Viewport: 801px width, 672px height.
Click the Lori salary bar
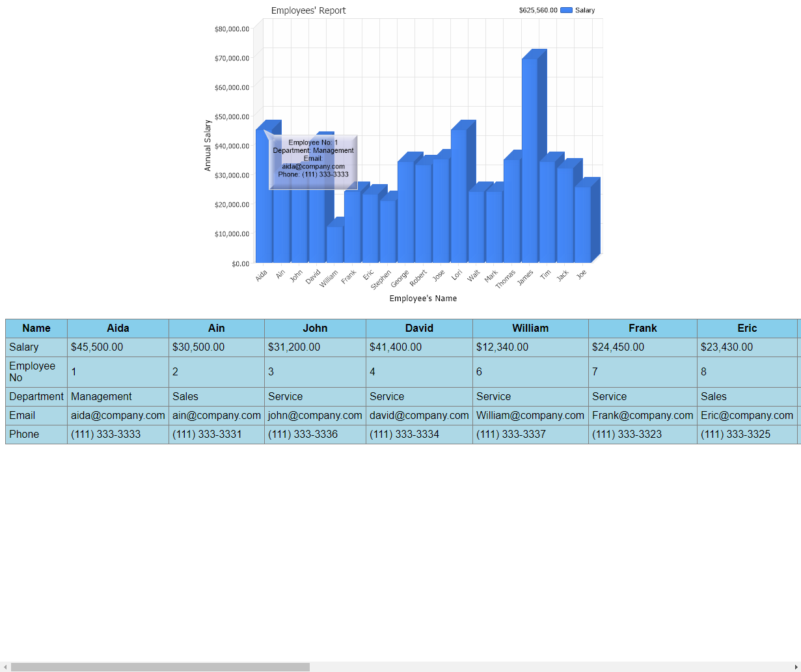[458, 196]
